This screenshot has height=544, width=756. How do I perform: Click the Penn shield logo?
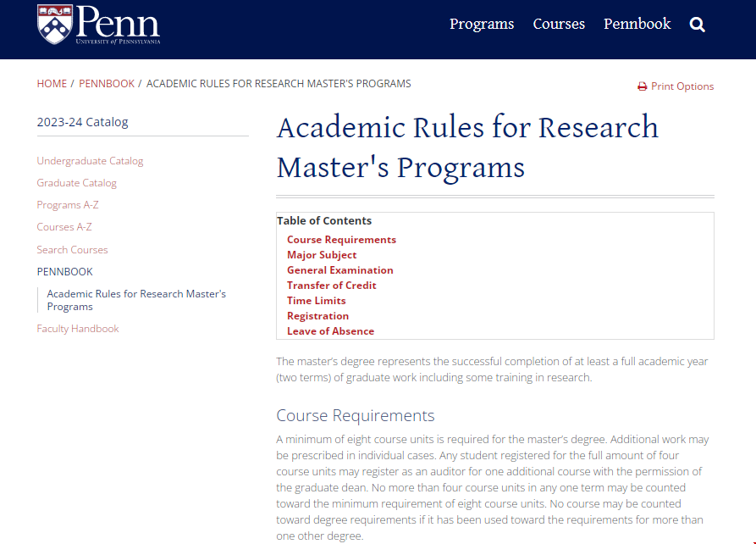(55, 24)
